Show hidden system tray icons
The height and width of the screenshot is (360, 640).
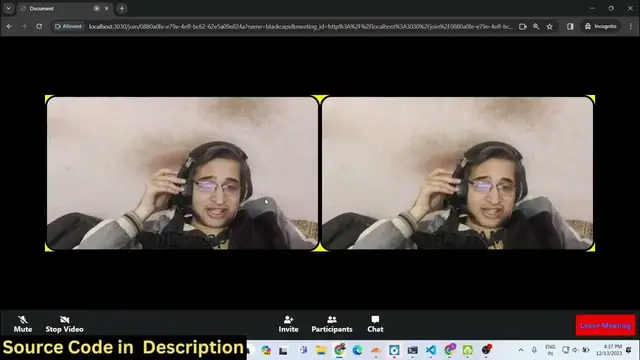521,350
